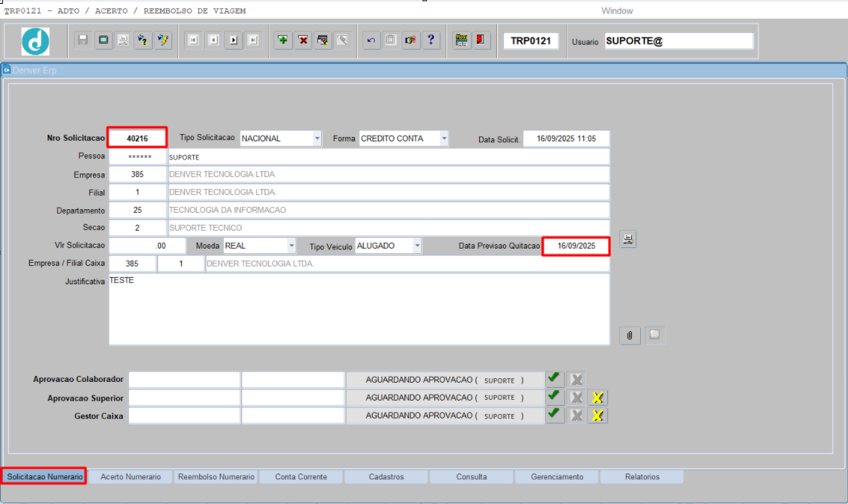
Task: Approve Gestor Caixa with green check
Action: [x=554, y=415]
